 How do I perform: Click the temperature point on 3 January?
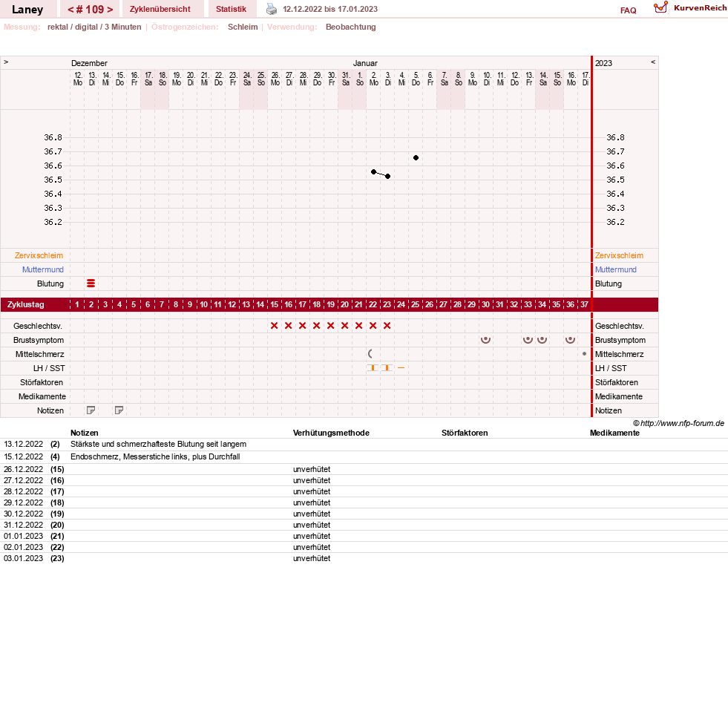point(387,176)
